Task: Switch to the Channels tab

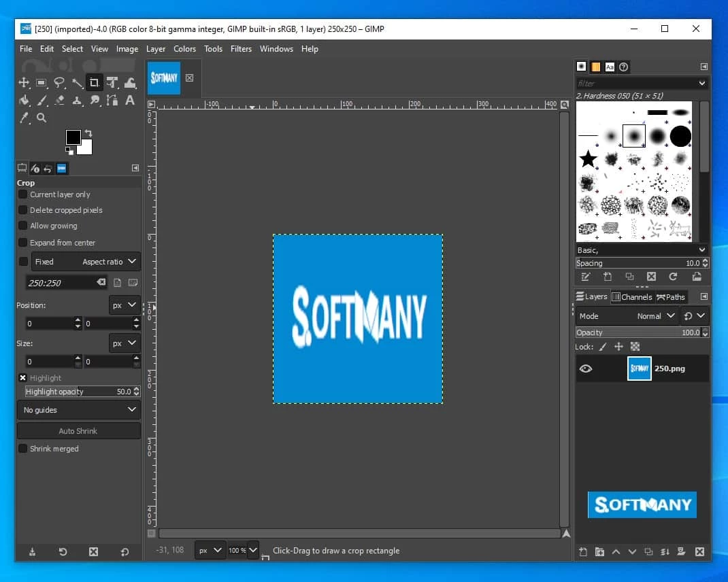Action: click(x=632, y=297)
